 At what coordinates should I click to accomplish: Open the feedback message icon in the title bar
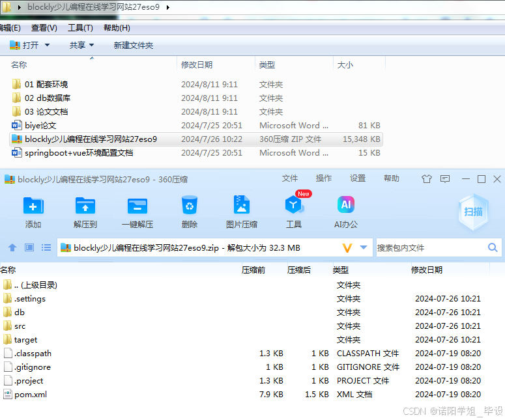445,179
